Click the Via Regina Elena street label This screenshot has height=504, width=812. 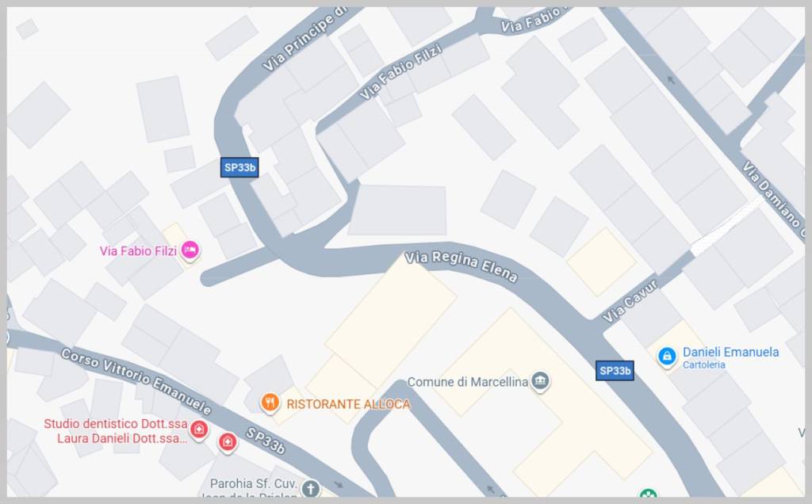coord(461,266)
